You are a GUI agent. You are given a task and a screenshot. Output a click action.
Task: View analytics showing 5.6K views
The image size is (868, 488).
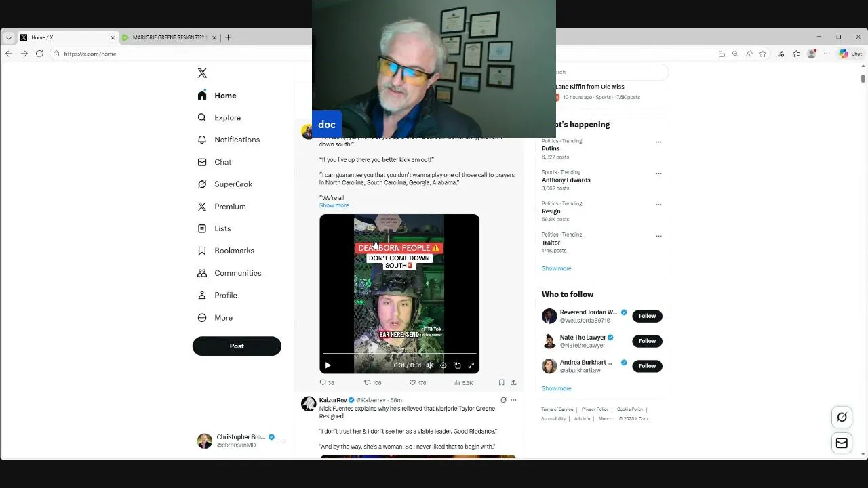tap(464, 382)
